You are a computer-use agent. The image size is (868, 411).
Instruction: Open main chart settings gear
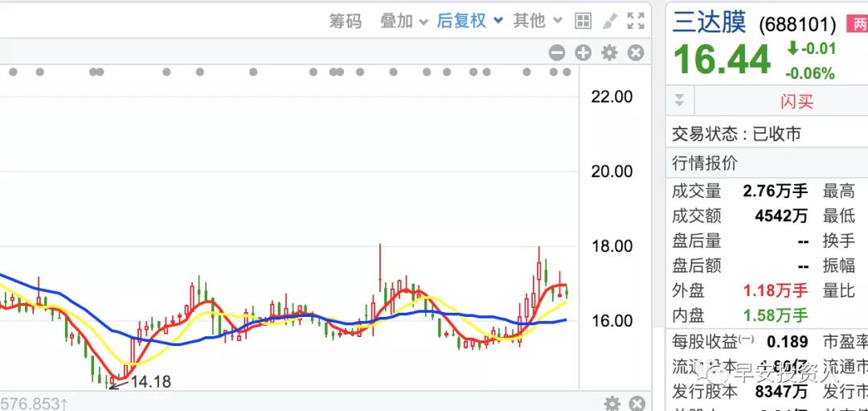click(x=610, y=53)
